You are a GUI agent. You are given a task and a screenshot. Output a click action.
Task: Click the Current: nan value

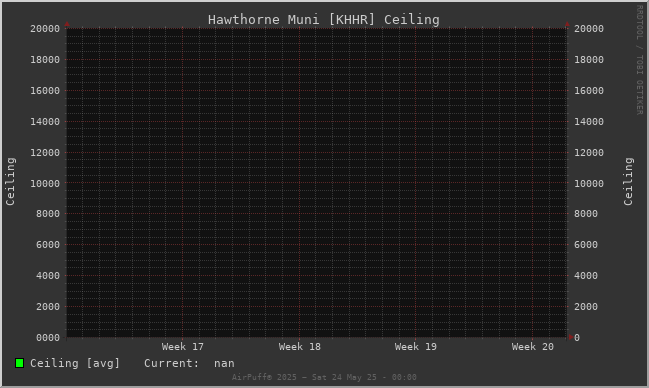tap(189, 363)
